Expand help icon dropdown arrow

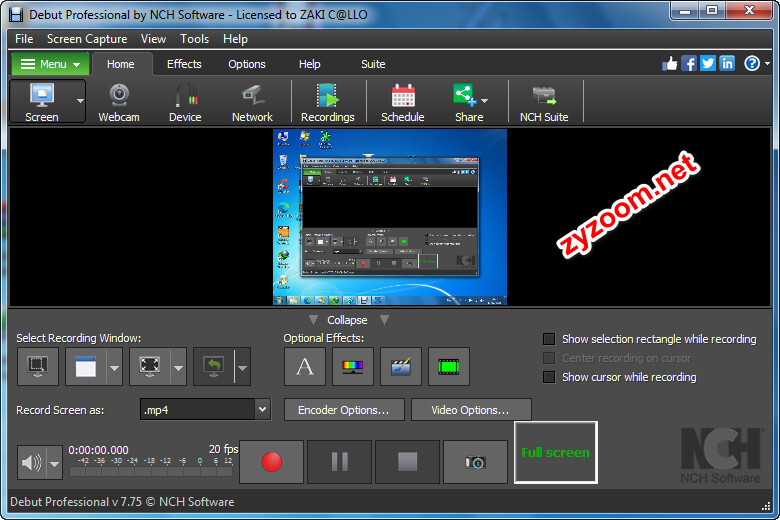767,64
